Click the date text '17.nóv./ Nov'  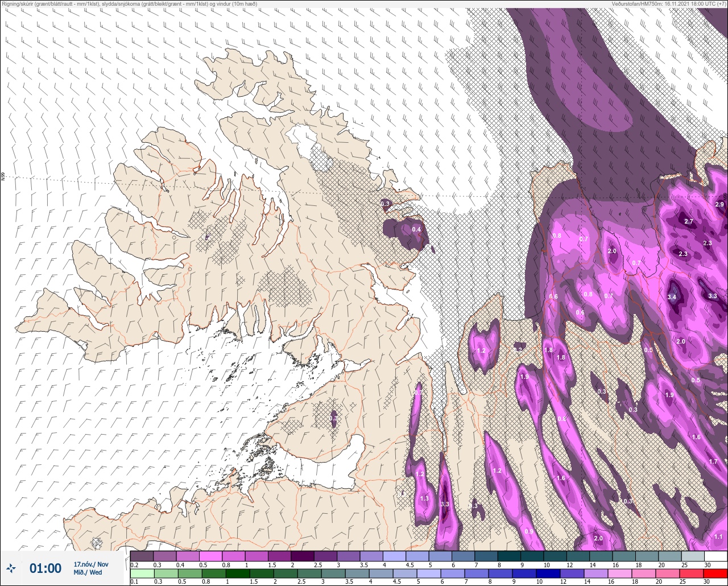(x=91, y=564)
